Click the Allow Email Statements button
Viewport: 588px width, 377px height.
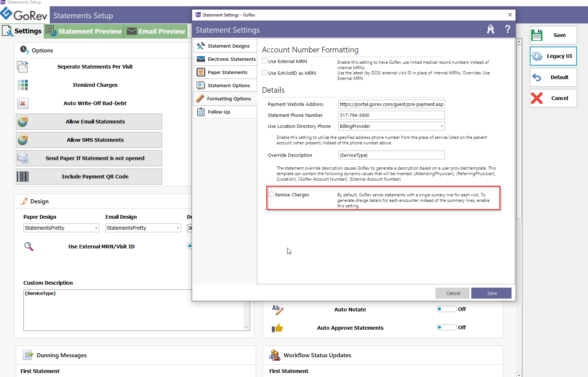89,122
